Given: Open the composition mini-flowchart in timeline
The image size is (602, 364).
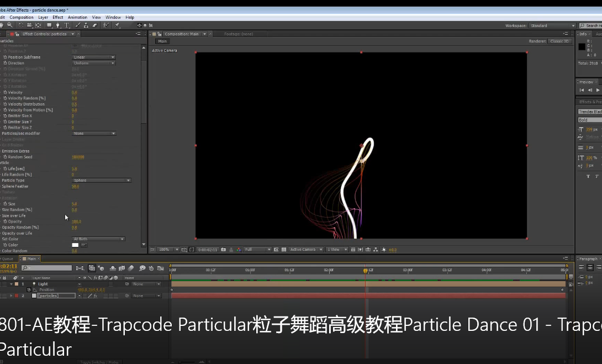Looking at the screenshot, I should coord(80,268).
